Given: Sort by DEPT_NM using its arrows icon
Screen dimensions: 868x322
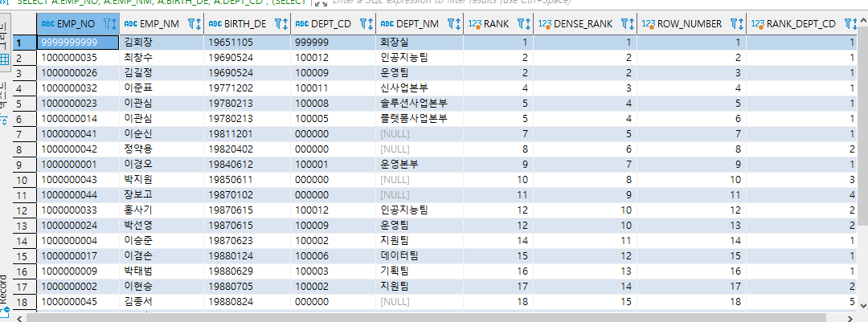Looking at the screenshot, I should 458,24.
